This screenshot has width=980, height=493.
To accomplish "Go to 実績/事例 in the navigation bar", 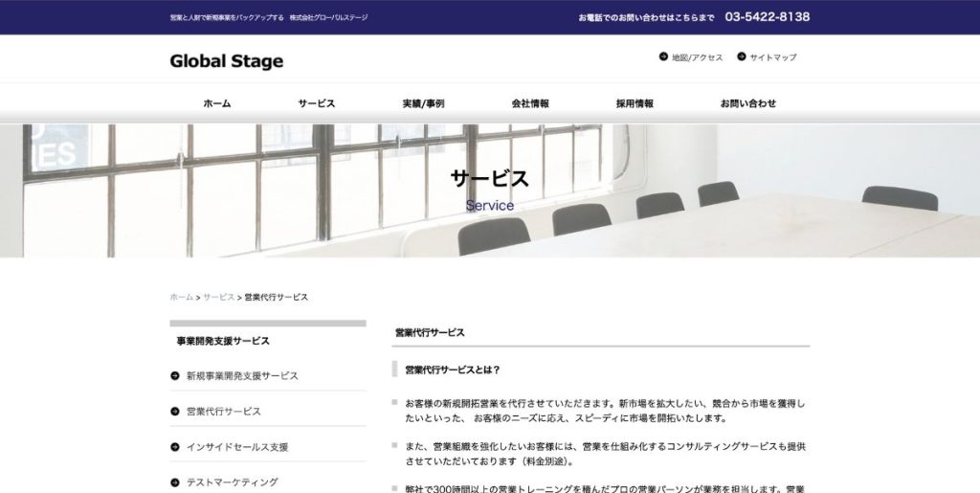I will [x=423, y=103].
